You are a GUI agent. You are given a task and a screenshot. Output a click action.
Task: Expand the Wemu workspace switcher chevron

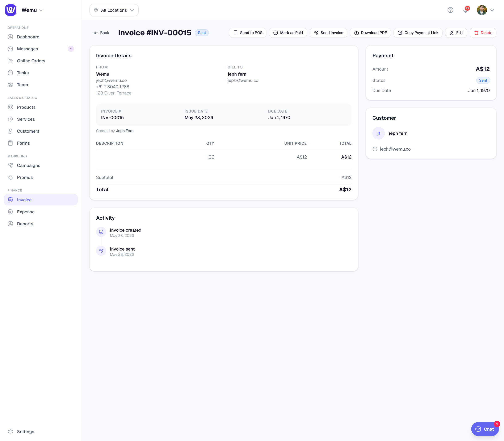(x=41, y=10)
